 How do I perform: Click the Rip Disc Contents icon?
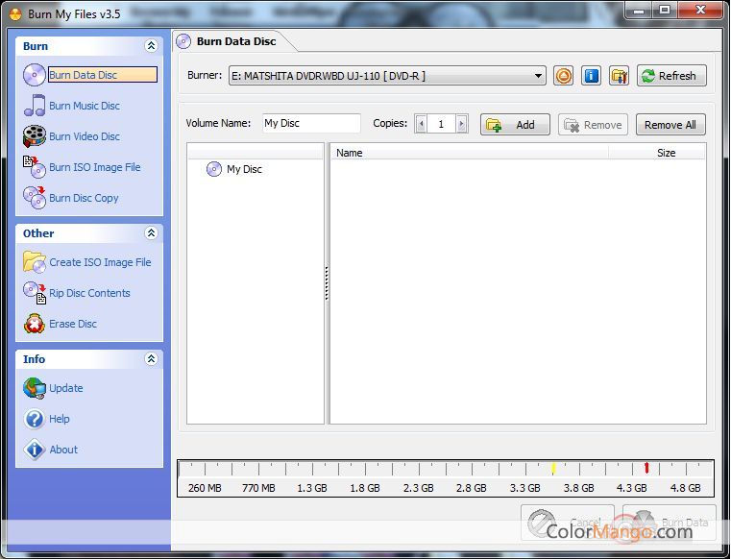(35, 293)
